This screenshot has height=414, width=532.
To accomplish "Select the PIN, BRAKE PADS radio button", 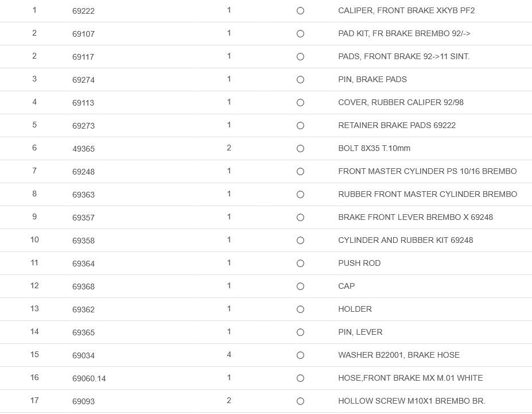I will 300,80.
